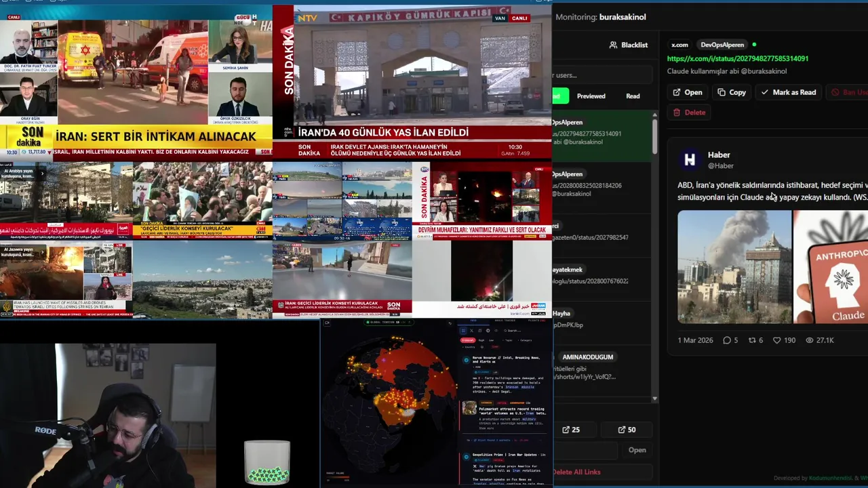Click the Open external-link icon button
The height and width of the screenshot is (488, 868).
pos(687,92)
